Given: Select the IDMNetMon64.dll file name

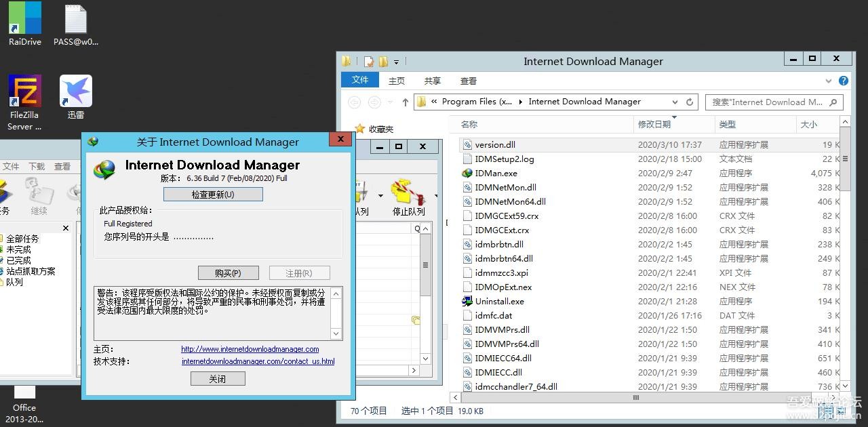Looking at the screenshot, I should pos(510,201).
